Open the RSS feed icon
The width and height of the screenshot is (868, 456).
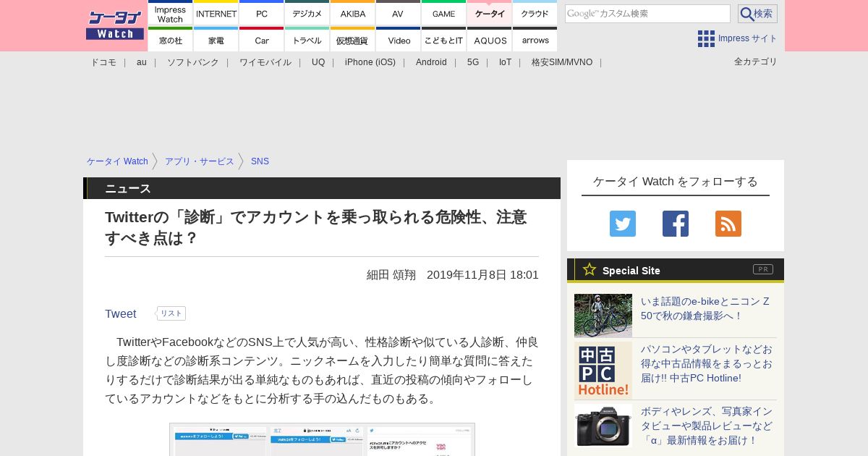pyautogui.click(x=728, y=224)
